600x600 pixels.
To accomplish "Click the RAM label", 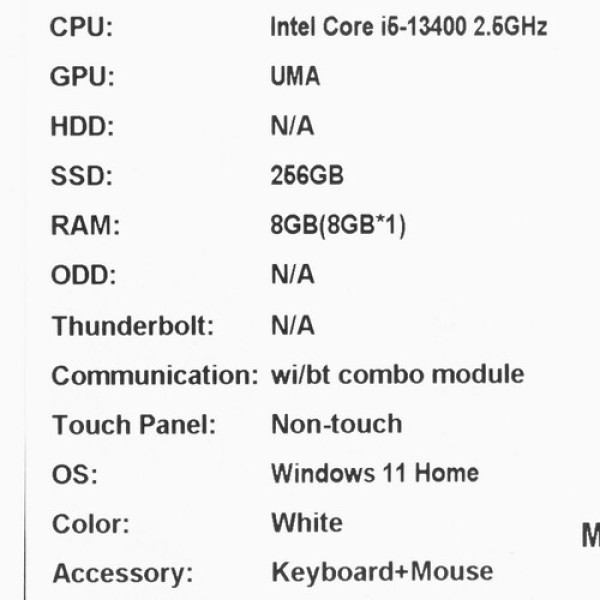I will [x=85, y=226].
